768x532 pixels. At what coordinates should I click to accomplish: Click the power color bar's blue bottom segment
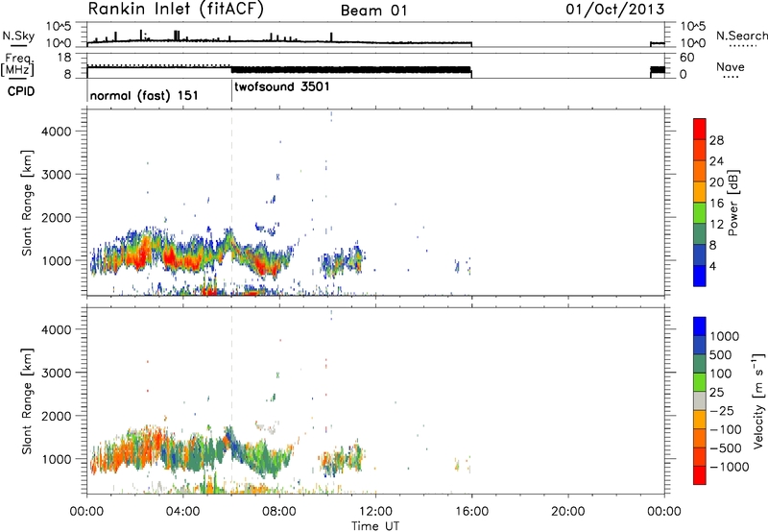[x=700, y=276]
